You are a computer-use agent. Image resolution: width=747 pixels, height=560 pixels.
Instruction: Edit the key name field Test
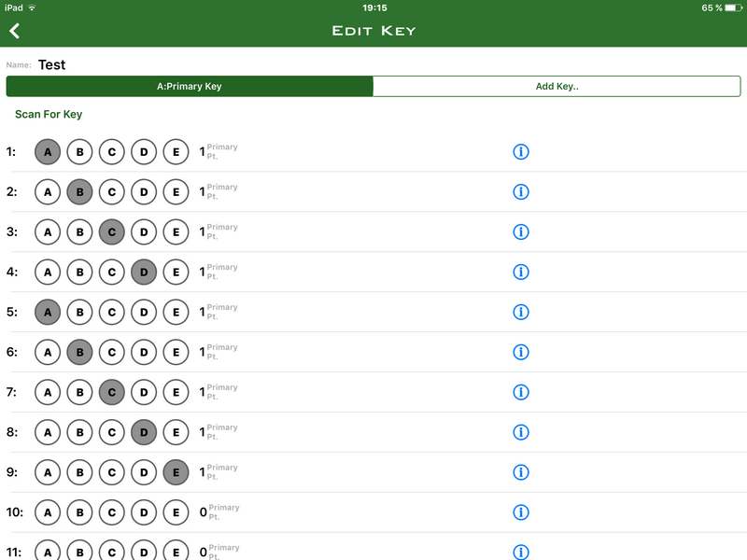(52, 64)
